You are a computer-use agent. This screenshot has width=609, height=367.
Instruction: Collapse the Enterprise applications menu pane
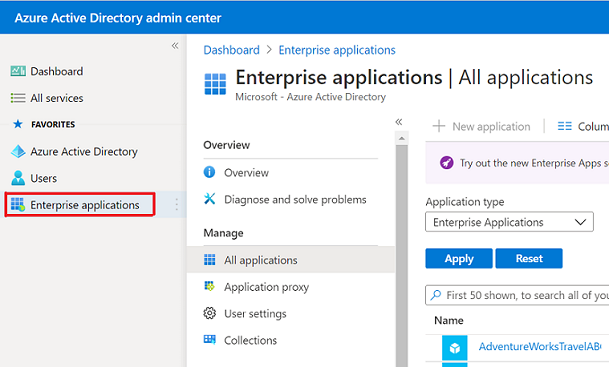click(399, 122)
